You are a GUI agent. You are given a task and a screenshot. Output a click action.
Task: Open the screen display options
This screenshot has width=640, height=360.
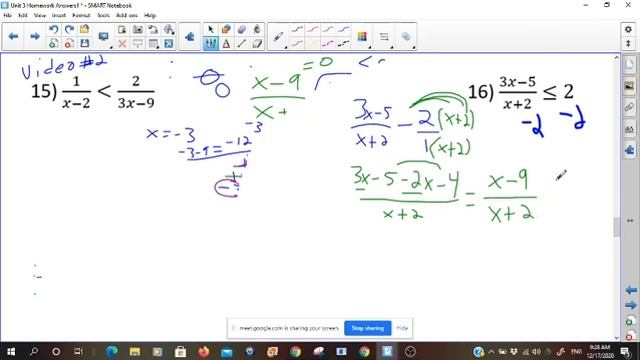[104, 37]
